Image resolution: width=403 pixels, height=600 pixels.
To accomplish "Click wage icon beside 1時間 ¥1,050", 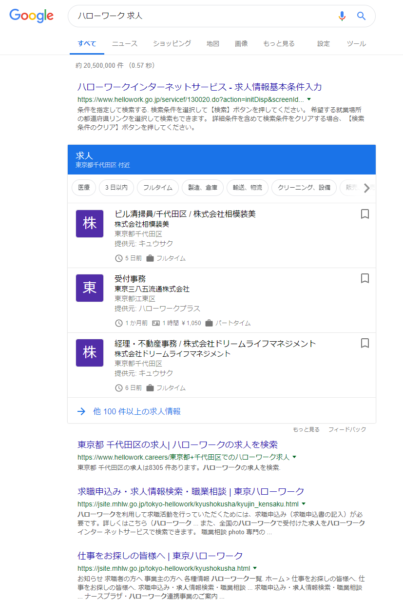I will 156,323.
